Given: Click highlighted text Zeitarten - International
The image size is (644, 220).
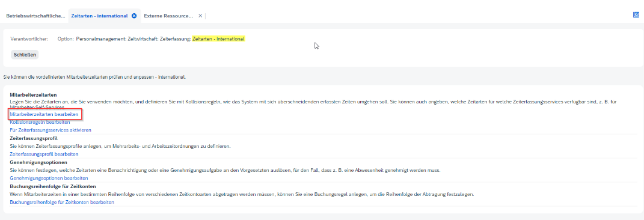Looking at the screenshot, I should click(218, 39).
